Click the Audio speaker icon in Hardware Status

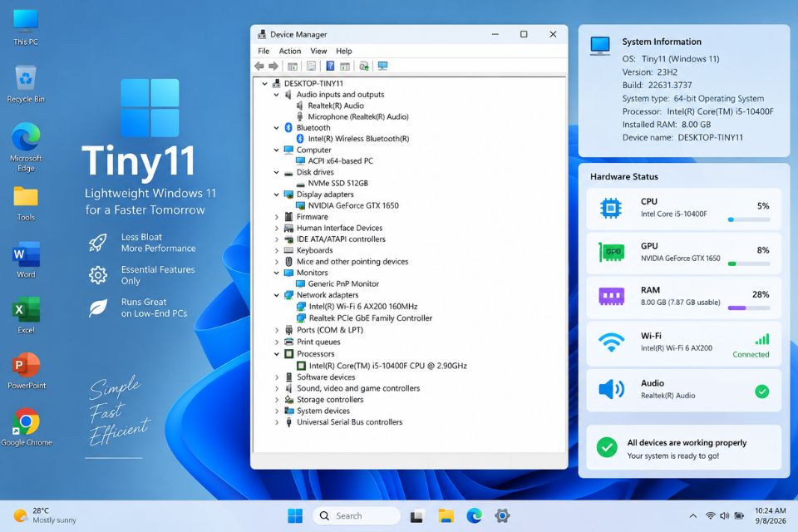coord(611,390)
